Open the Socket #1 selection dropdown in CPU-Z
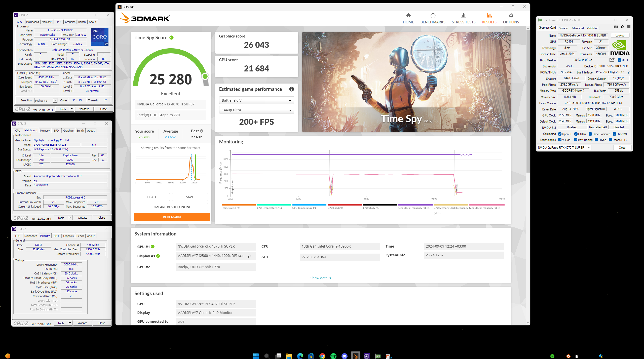This screenshot has height=359, width=644. tap(46, 100)
